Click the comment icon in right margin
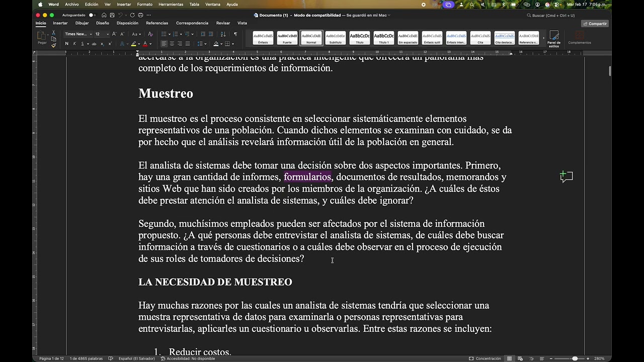Viewport: 644px width, 362px height. (x=567, y=176)
